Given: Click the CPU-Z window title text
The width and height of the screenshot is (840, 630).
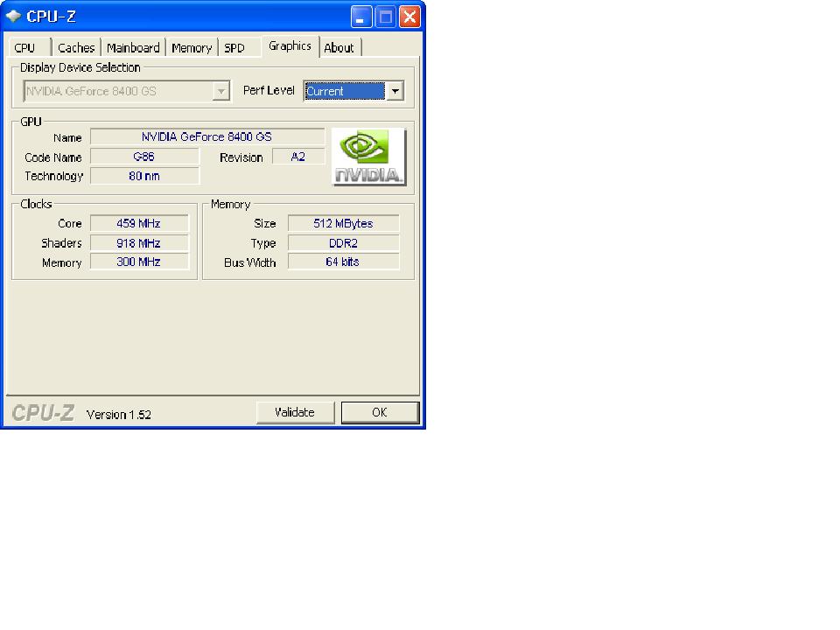Looking at the screenshot, I should [51, 17].
